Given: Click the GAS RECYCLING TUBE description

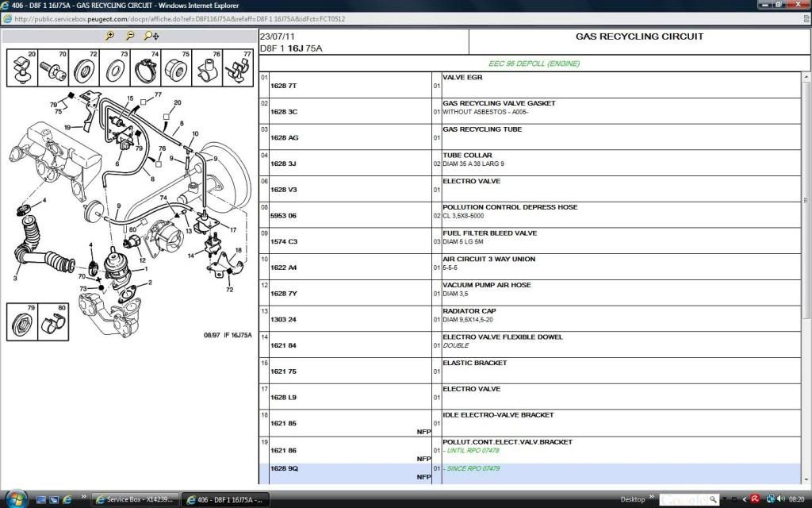Looking at the screenshot, I should click(482, 129).
